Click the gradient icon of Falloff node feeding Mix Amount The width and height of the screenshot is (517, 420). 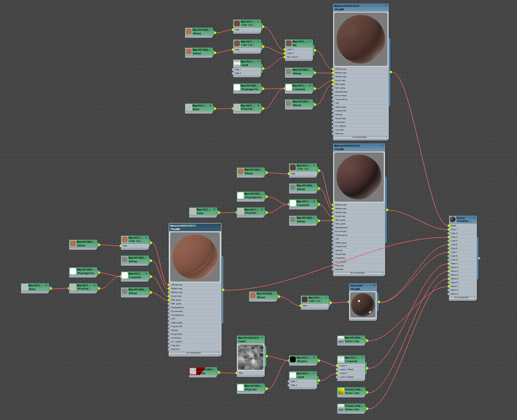[x=237, y=63]
